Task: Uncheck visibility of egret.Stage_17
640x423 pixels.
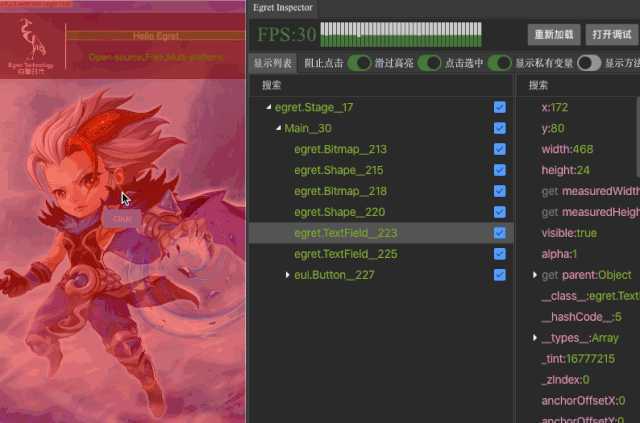Action: [500, 107]
